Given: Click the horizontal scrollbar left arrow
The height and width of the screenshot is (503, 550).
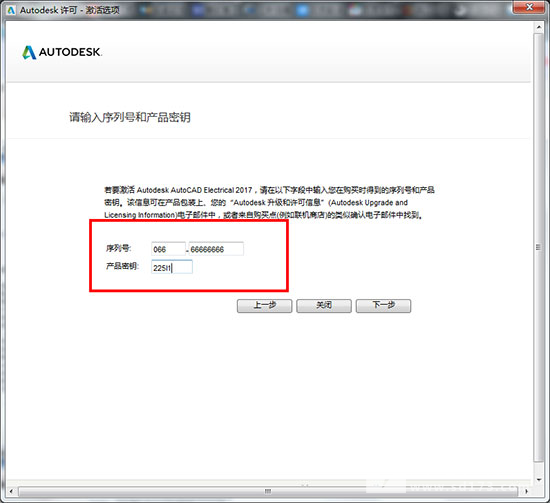Looking at the screenshot, I should tap(11, 491).
